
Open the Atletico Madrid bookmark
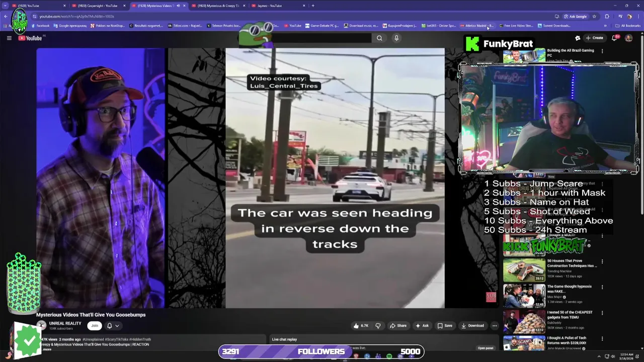476,26
